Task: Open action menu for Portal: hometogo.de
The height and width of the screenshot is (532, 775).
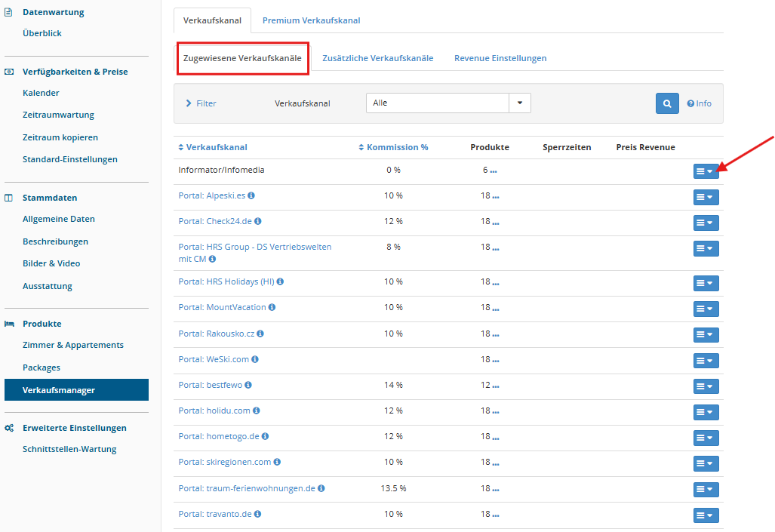Action: click(706, 438)
